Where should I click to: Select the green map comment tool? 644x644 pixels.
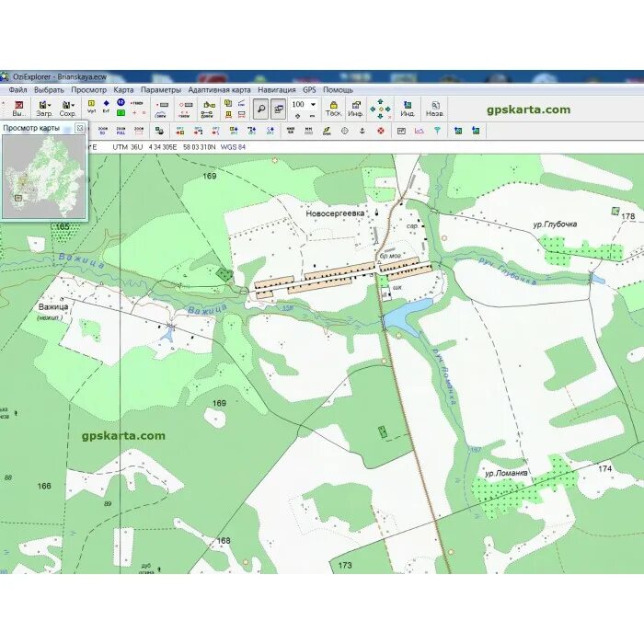[121, 112]
